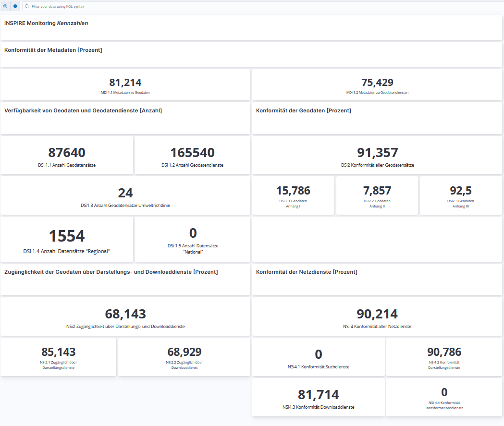Click the 81,214 Metadaten zu Geodaten metric
504x426 pixels.
tap(125, 83)
